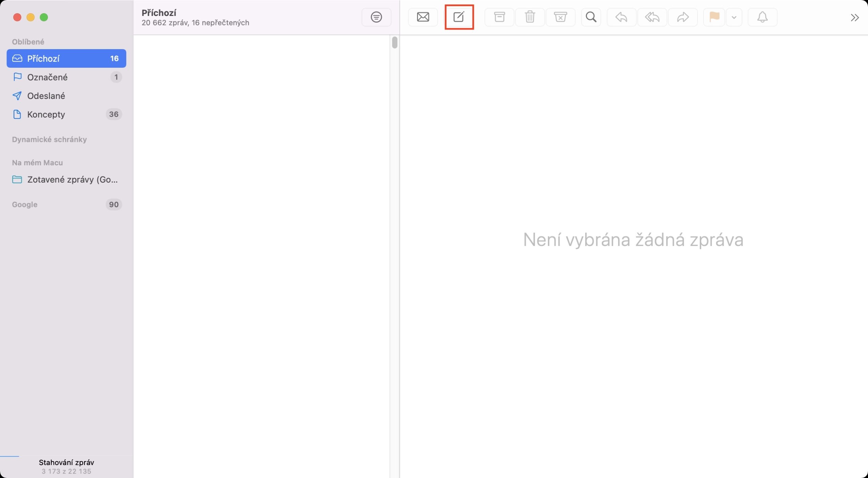The width and height of the screenshot is (868, 478).
Task: Click the Get Mail envelope icon
Action: pos(423,17)
